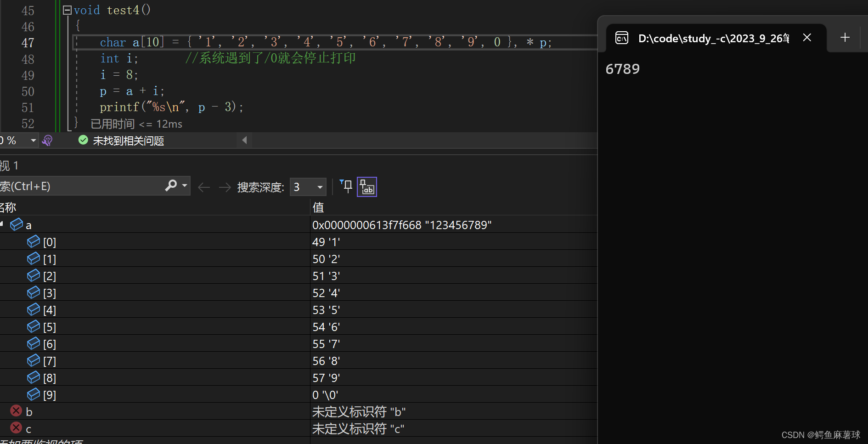Click the value 57 '9'
The image size is (868, 444).
tap(326, 378)
